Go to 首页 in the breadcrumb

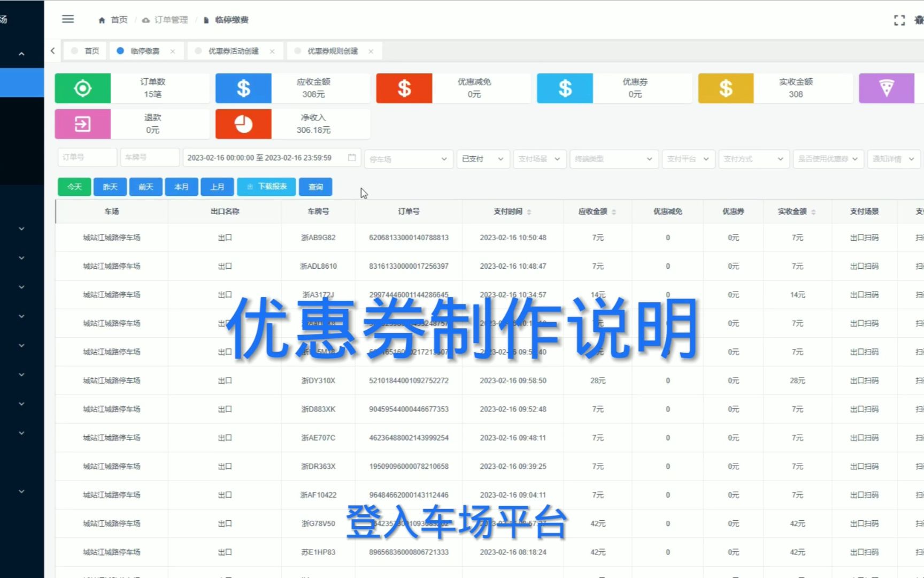click(x=119, y=20)
